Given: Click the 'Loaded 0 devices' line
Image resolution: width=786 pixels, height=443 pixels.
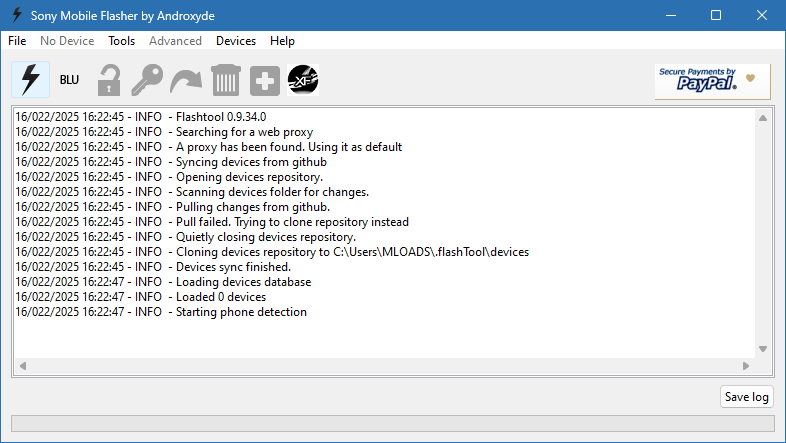Looking at the screenshot, I should pyautogui.click(x=140, y=297).
